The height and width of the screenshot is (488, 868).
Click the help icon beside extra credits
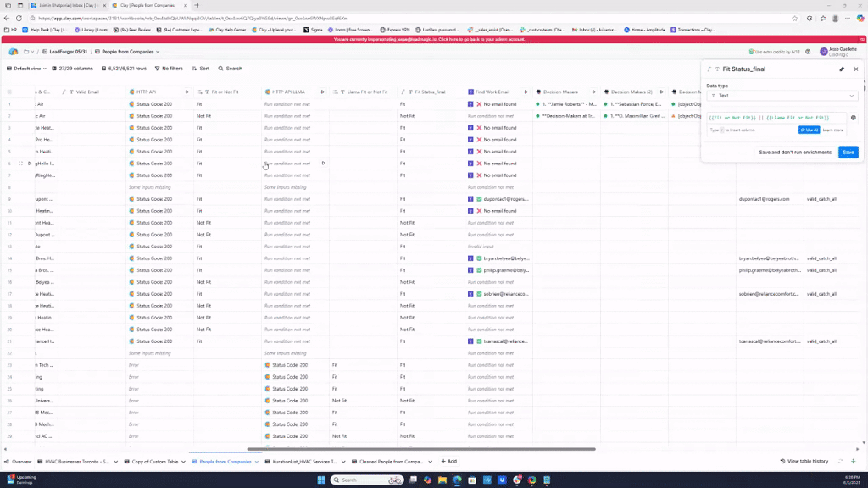point(808,52)
